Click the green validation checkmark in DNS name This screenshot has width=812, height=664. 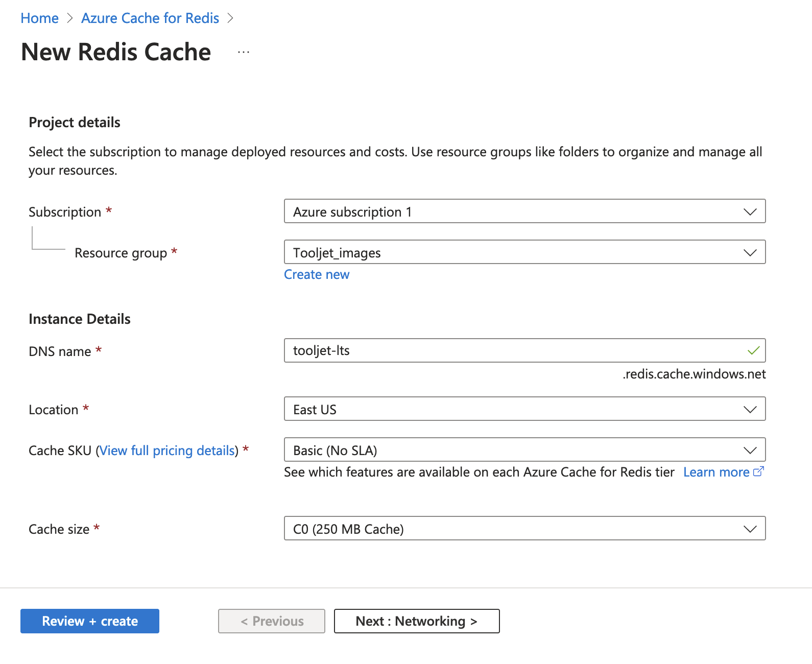coord(753,350)
